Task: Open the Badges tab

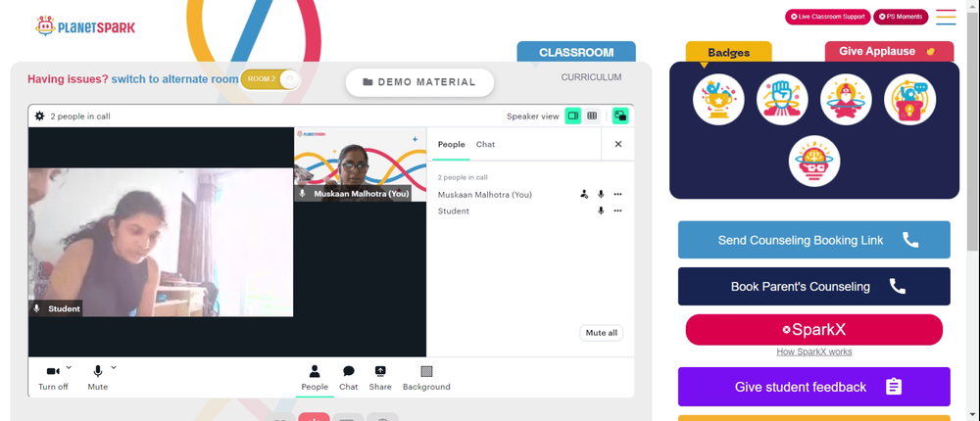Action: 729,53
